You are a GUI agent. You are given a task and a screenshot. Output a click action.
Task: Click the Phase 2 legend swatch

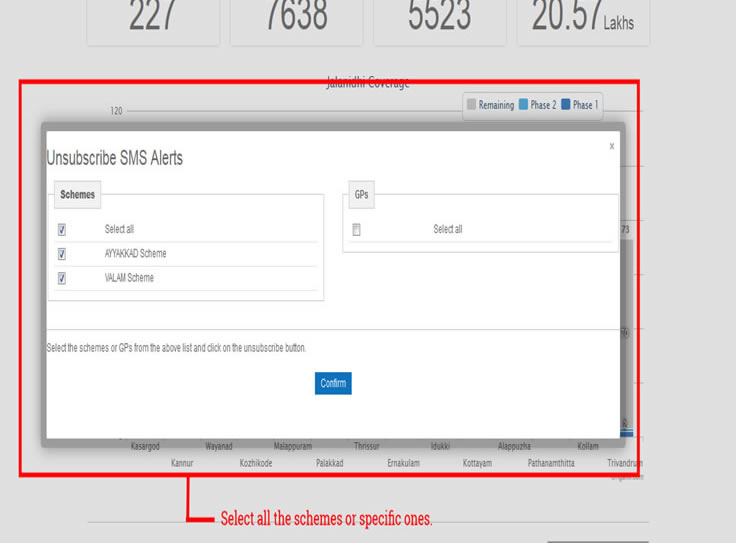(x=524, y=105)
